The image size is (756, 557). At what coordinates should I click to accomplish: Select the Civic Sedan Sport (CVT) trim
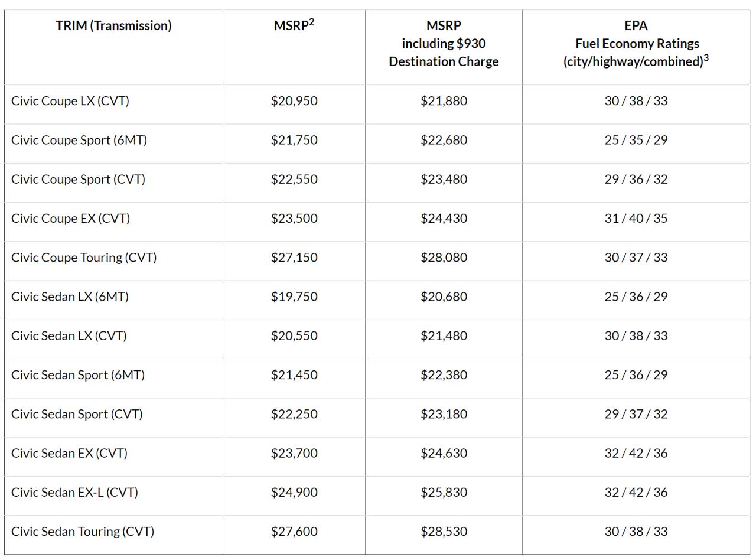(x=77, y=414)
